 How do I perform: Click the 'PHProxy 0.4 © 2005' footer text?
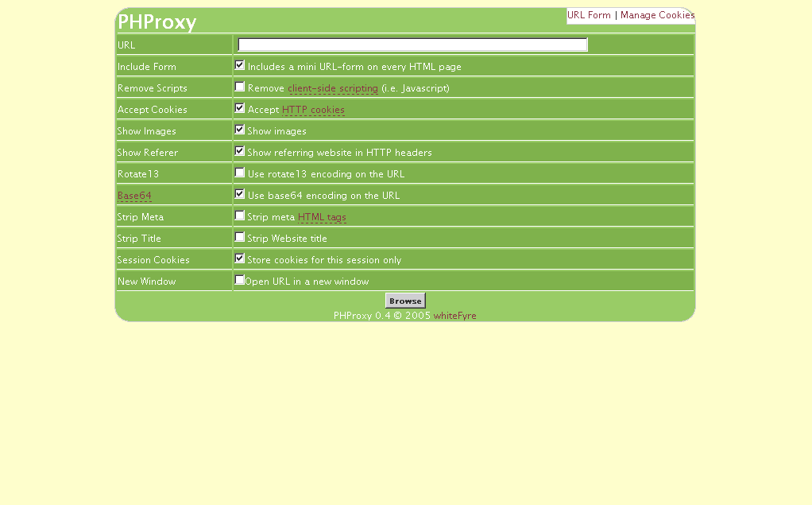pyautogui.click(x=382, y=316)
